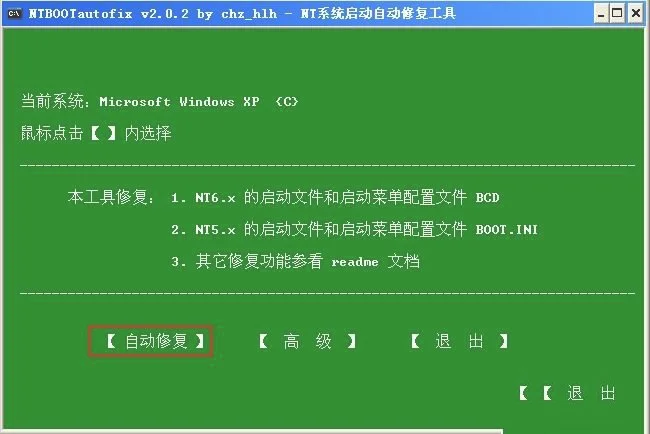Click the readme 文档 reference line

[x=295, y=261]
